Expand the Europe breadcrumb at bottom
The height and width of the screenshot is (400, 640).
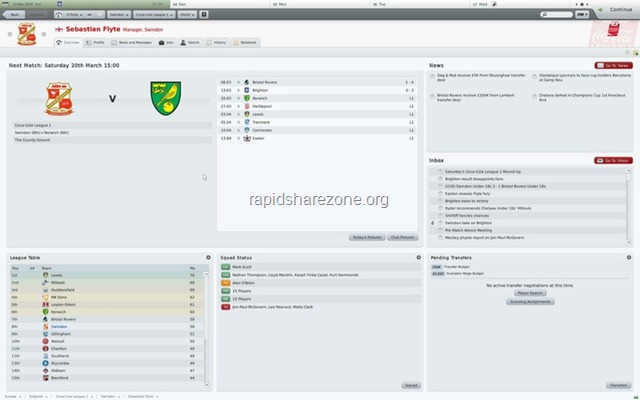pos(12,396)
